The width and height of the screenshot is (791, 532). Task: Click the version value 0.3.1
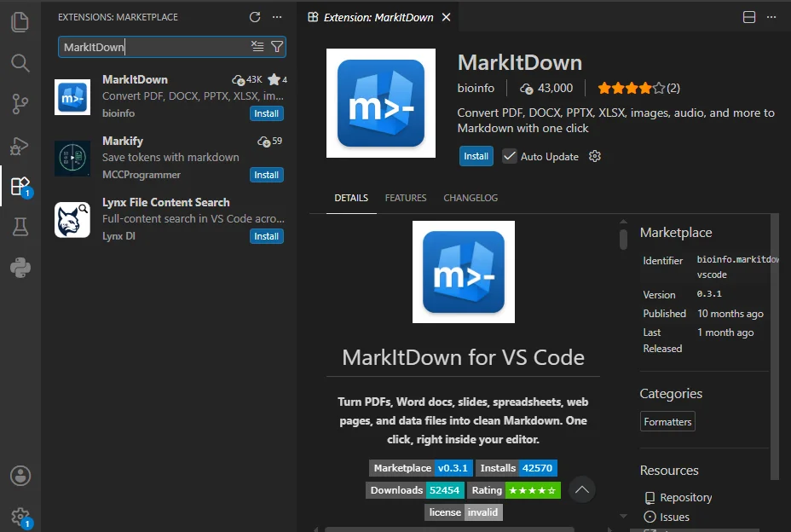click(x=709, y=294)
